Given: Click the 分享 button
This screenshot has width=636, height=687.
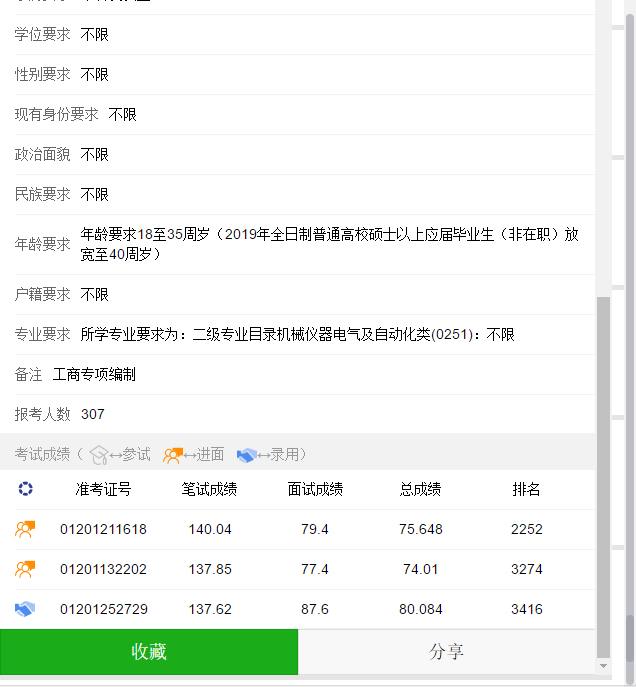Looking at the screenshot, I should tap(446, 652).
